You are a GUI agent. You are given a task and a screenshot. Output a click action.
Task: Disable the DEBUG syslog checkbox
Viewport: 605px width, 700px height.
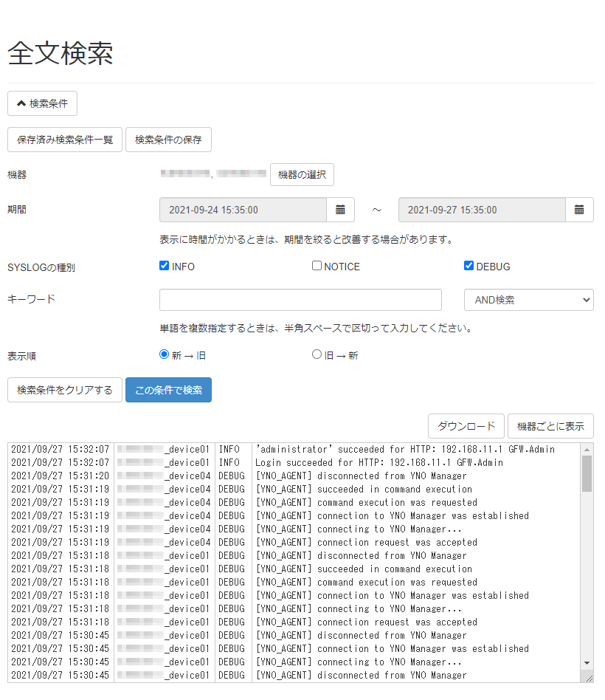click(469, 265)
